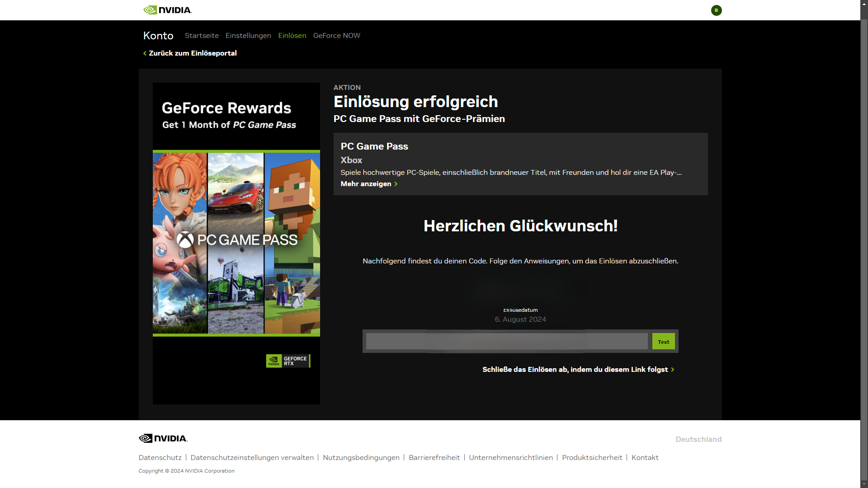Follow the link to finish redeeming
The height and width of the screenshot is (488, 868).
pyautogui.click(x=578, y=369)
